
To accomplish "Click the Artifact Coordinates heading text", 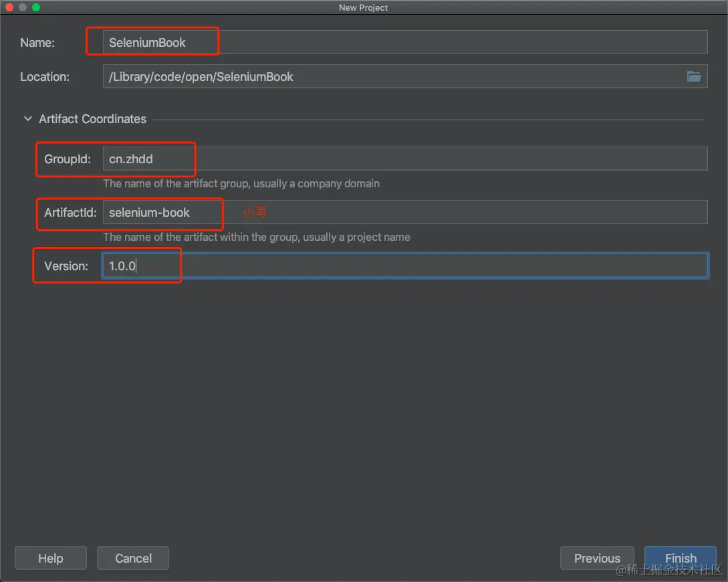I will pyautogui.click(x=92, y=119).
